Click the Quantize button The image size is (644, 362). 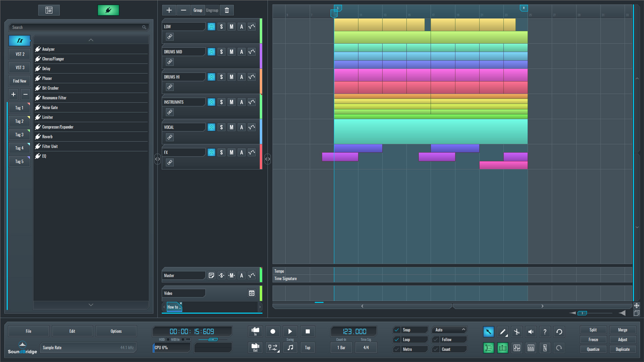(593, 349)
